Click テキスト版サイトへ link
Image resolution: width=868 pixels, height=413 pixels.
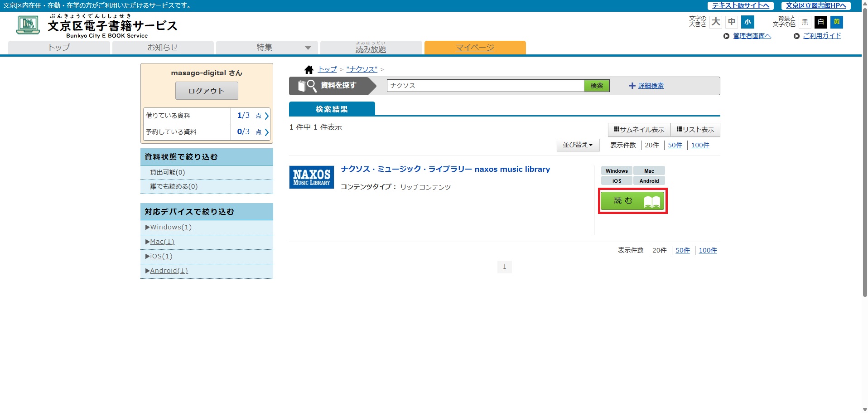[740, 5]
